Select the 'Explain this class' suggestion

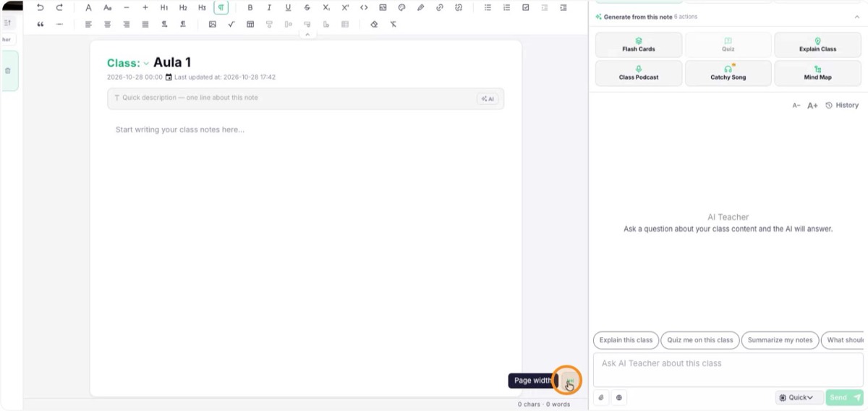(x=626, y=340)
